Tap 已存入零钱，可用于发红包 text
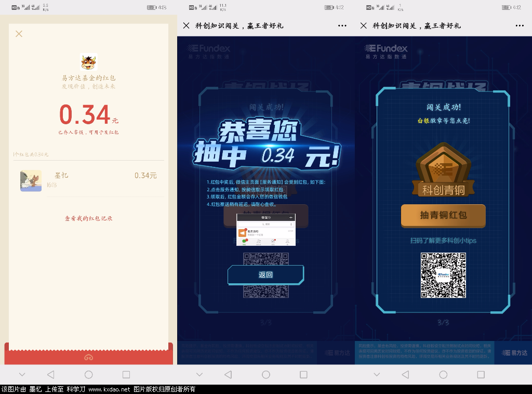Screen dimensions: 532x394 point(88,132)
